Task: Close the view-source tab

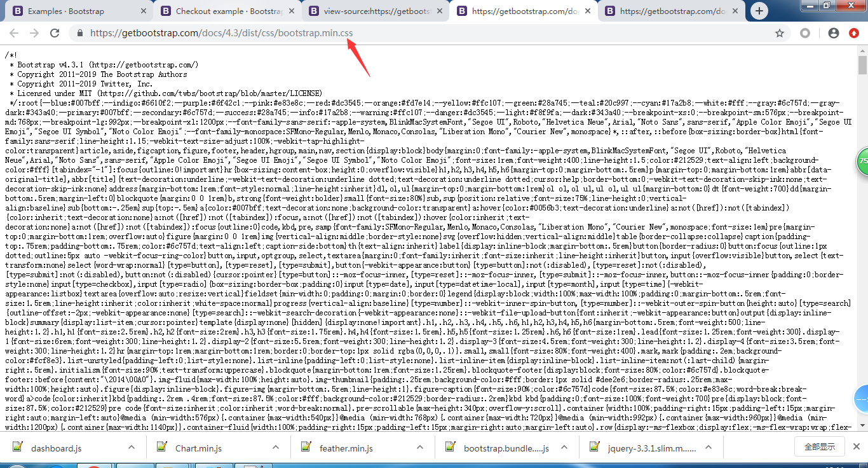Action: point(439,11)
